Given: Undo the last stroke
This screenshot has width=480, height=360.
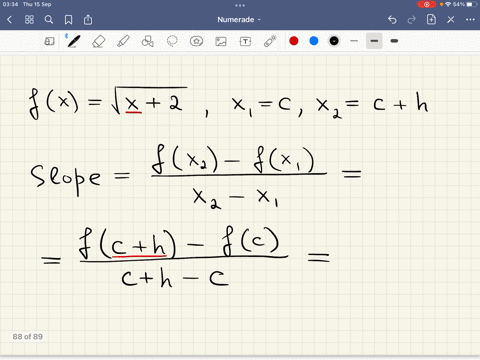Looking at the screenshot, I should [x=392, y=20].
